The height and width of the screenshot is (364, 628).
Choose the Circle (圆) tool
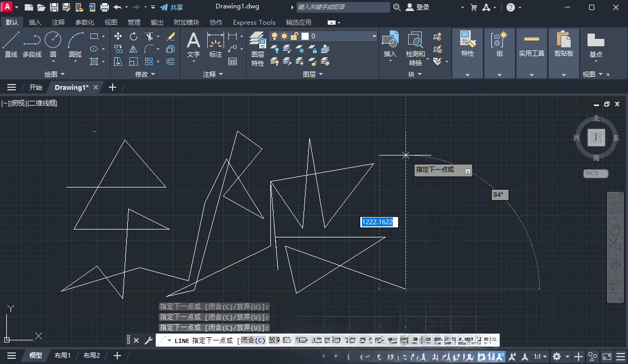53,40
